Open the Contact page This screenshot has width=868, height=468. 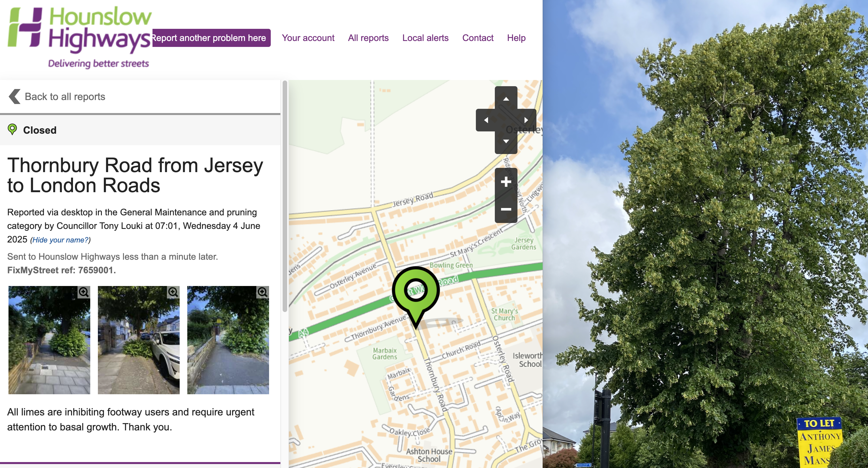[x=478, y=38]
